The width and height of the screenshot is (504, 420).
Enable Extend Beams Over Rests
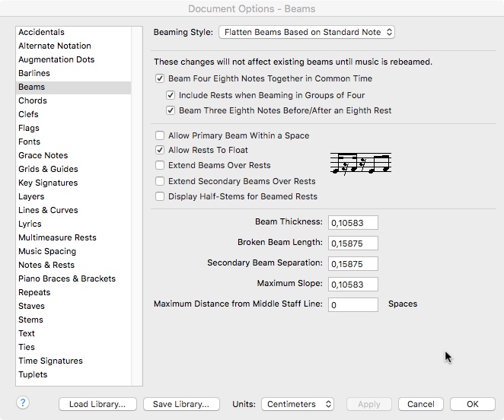pyautogui.click(x=160, y=165)
